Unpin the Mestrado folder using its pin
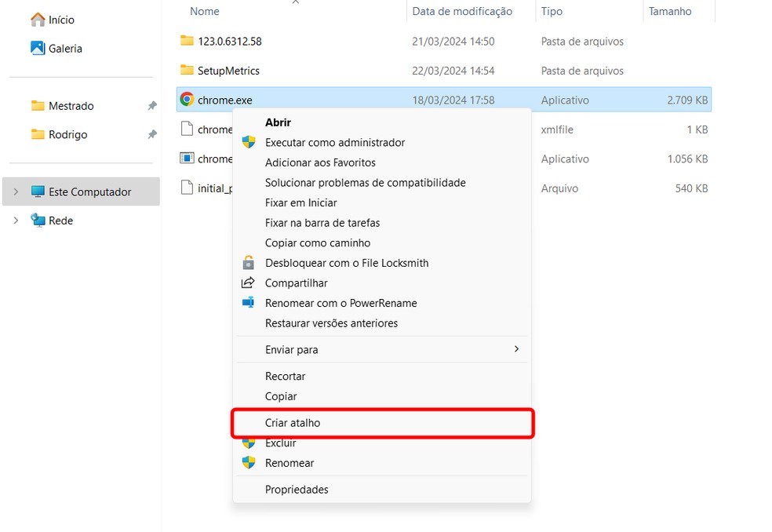The height and width of the screenshot is (532, 772). point(152,106)
